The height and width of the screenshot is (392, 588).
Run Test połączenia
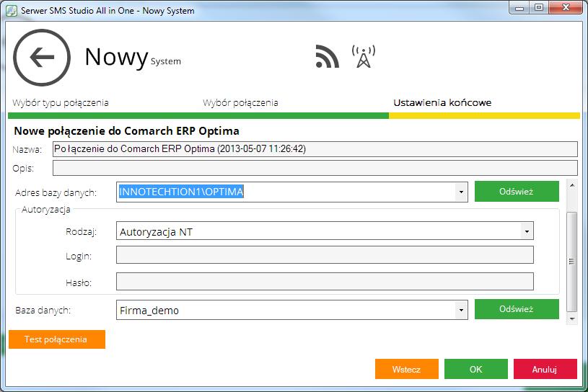56,339
